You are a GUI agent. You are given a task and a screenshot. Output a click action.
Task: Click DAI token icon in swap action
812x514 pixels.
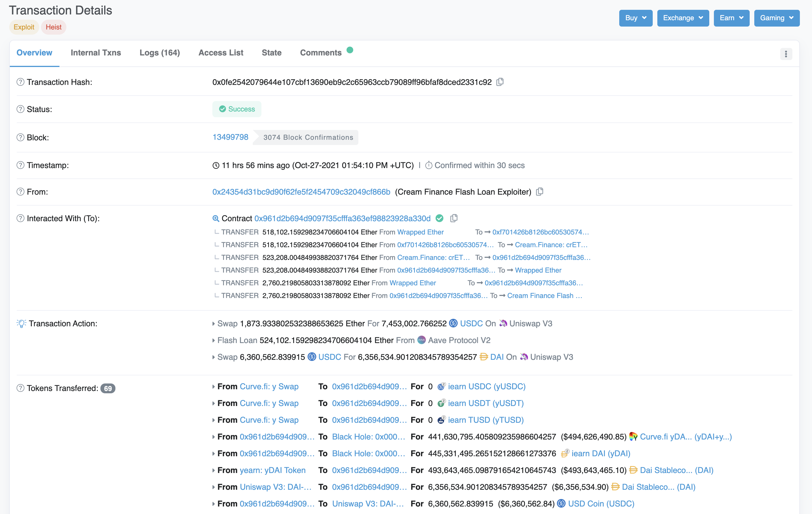tap(484, 357)
